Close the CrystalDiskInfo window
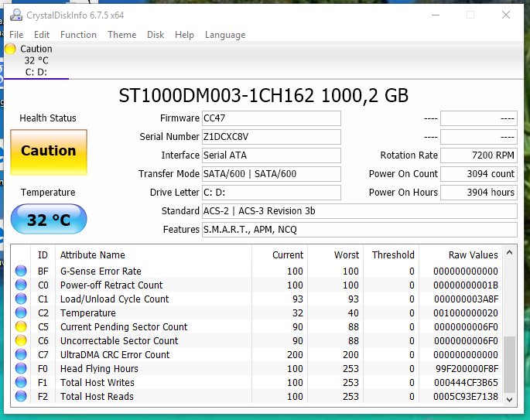 [506, 15]
